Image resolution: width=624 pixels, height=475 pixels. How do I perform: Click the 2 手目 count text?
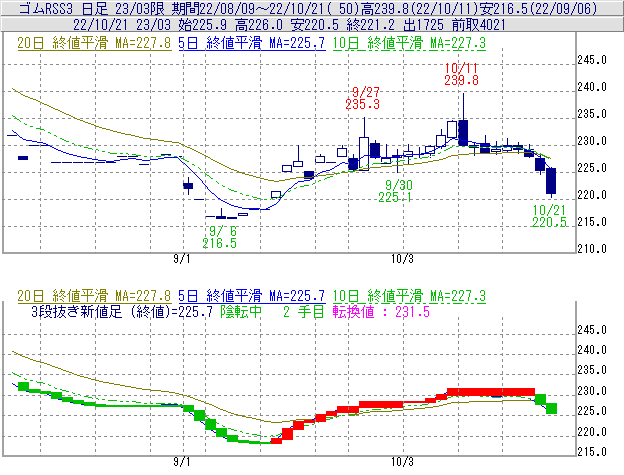(304, 312)
